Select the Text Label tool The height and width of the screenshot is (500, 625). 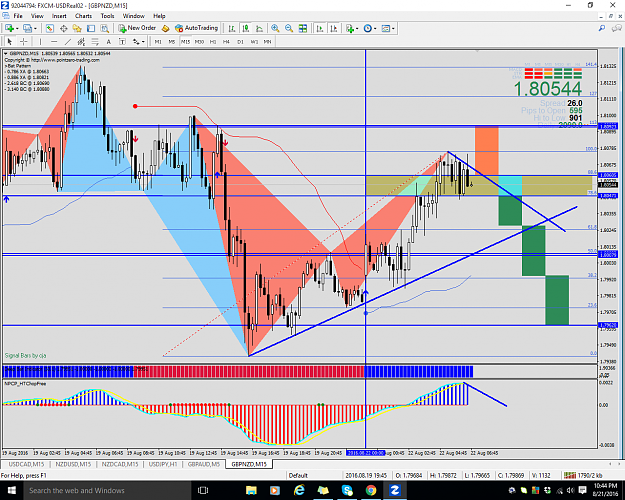point(122,41)
